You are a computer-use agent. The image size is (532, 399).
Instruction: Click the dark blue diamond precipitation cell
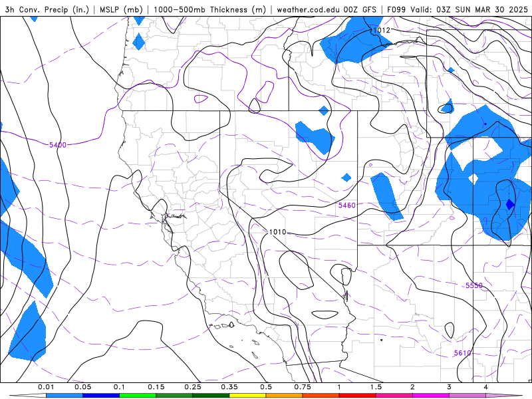pos(510,205)
